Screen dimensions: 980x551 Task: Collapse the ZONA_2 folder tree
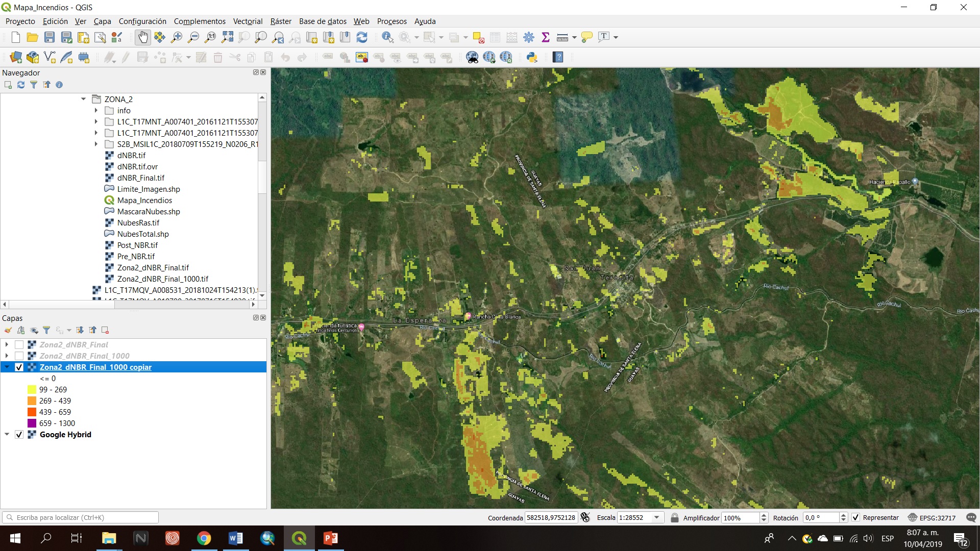(83, 99)
